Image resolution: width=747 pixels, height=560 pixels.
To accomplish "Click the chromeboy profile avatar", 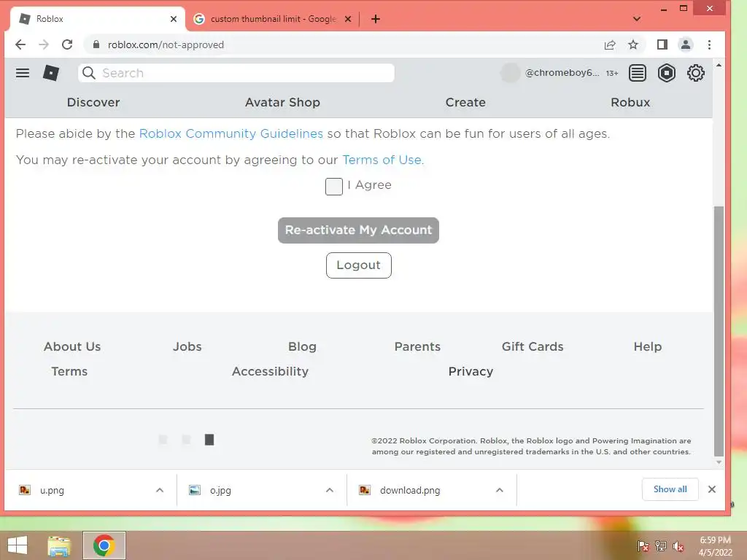I will [x=510, y=73].
